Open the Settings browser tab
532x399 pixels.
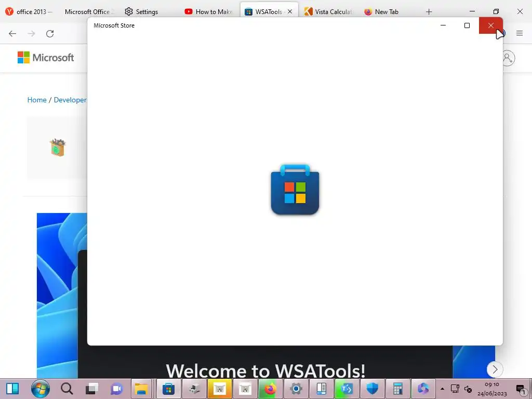141,11
